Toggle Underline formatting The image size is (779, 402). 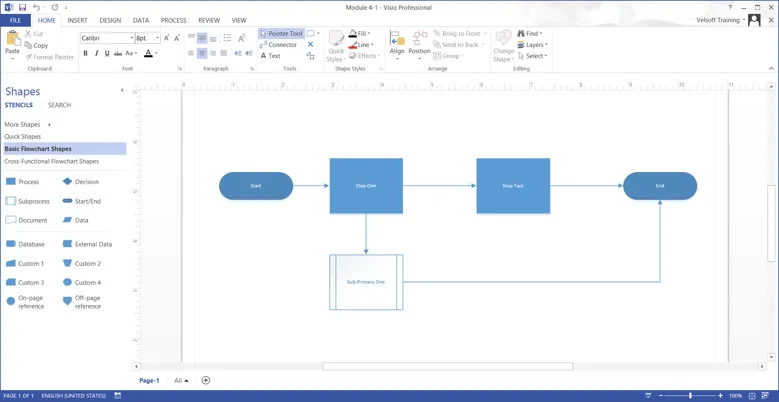(x=107, y=53)
